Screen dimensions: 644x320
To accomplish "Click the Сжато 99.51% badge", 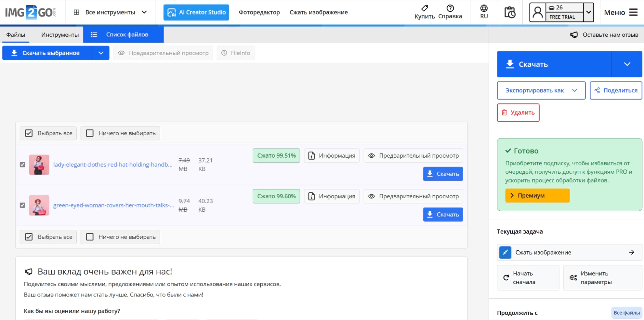I will [276, 156].
